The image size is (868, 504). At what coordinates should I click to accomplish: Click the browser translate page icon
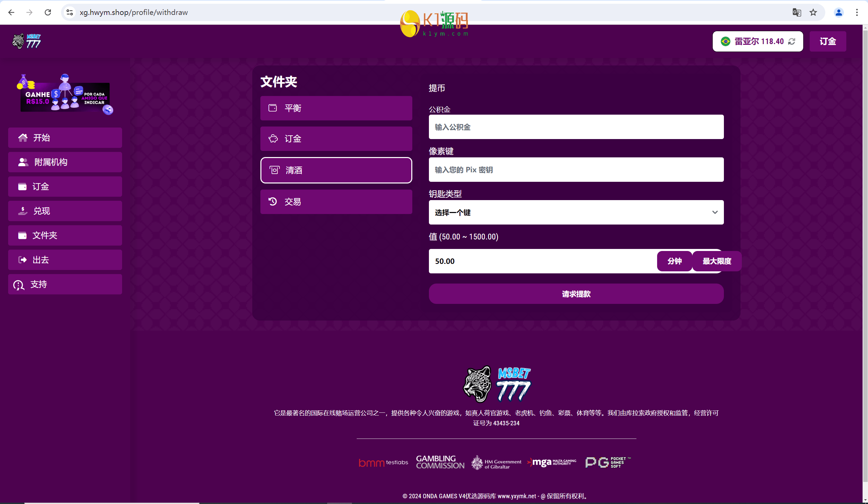796,13
